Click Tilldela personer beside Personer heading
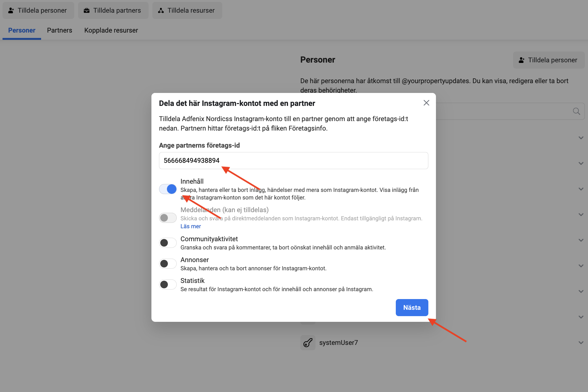Viewport: 588px width, 392px height. (549, 60)
